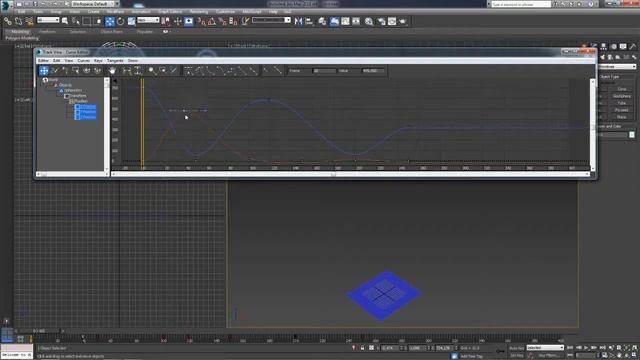The height and width of the screenshot is (360, 640).
Task: Open the Tangents menu in Curve Editor
Action: pyautogui.click(x=115, y=60)
